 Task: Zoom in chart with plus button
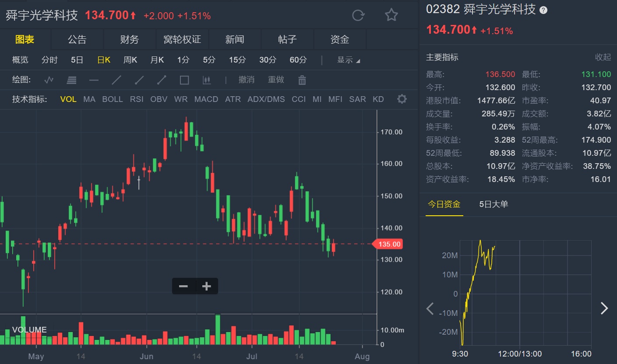pos(207,287)
